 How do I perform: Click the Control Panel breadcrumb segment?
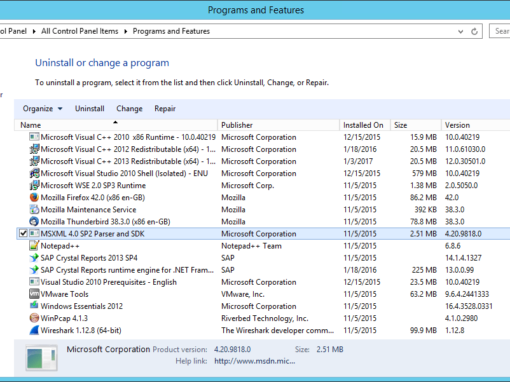pyautogui.click(x=13, y=31)
